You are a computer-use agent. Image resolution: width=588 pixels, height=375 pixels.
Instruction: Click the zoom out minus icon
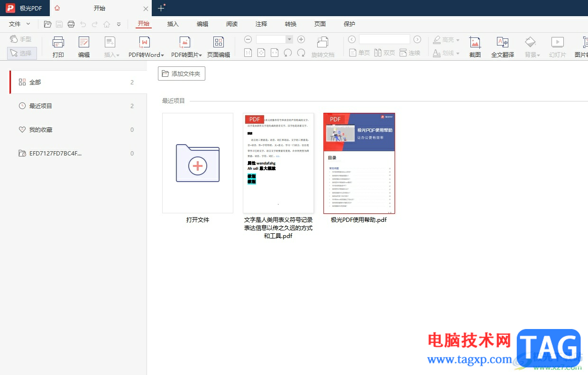248,39
